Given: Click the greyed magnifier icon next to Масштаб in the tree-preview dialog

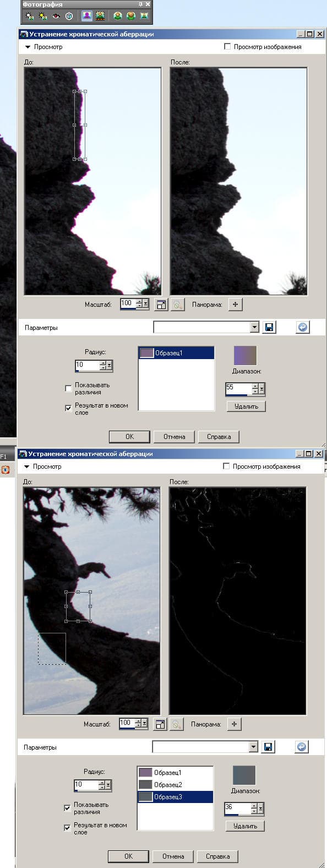Looking at the screenshot, I should pos(176,724).
